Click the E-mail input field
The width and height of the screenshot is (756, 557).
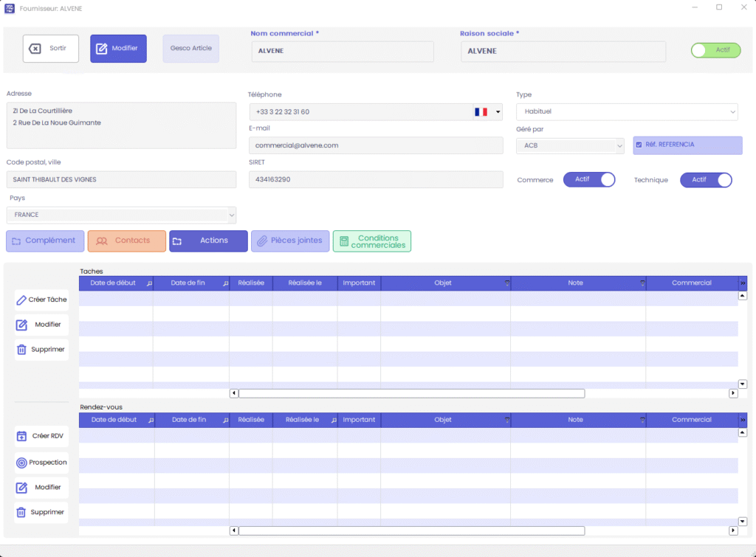coord(375,145)
